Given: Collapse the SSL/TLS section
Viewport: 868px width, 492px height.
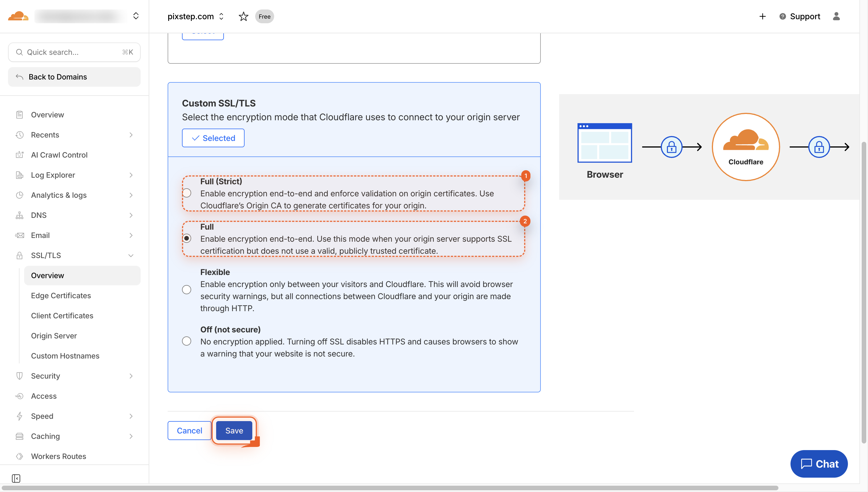Looking at the screenshot, I should coord(131,255).
